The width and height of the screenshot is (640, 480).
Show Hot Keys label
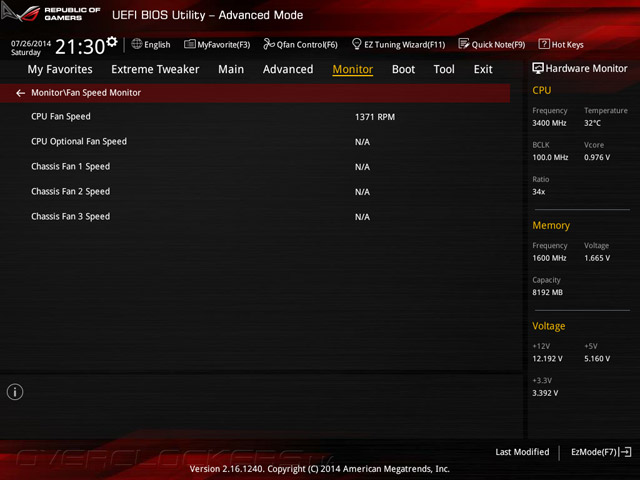pyautogui.click(x=568, y=44)
